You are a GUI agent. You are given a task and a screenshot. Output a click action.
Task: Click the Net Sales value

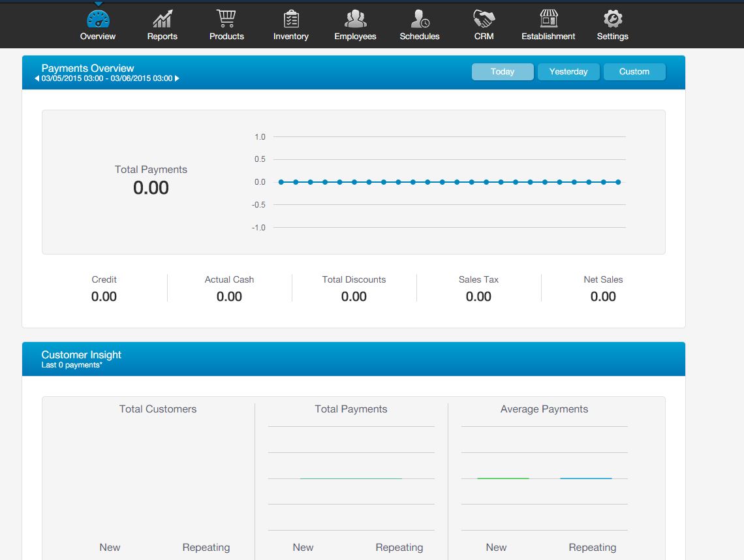(603, 296)
